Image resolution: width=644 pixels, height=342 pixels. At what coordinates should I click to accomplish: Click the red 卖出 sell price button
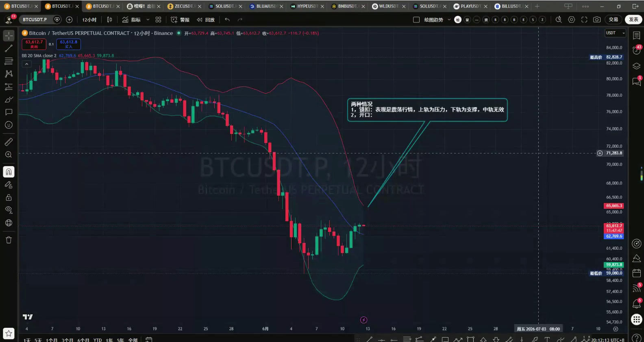click(x=34, y=44)
